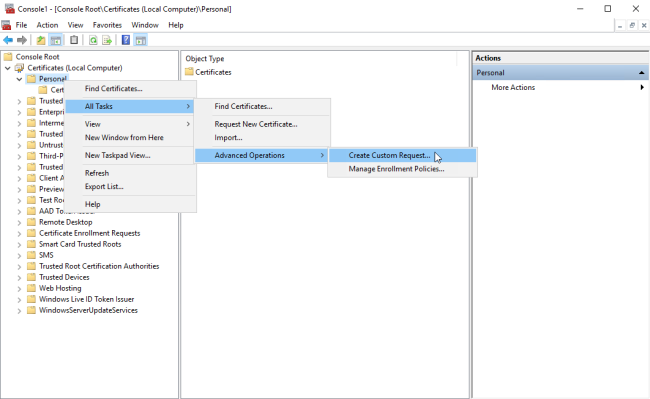
Task: Click the Export List toolbar icon
Action: tap(107, 40)
